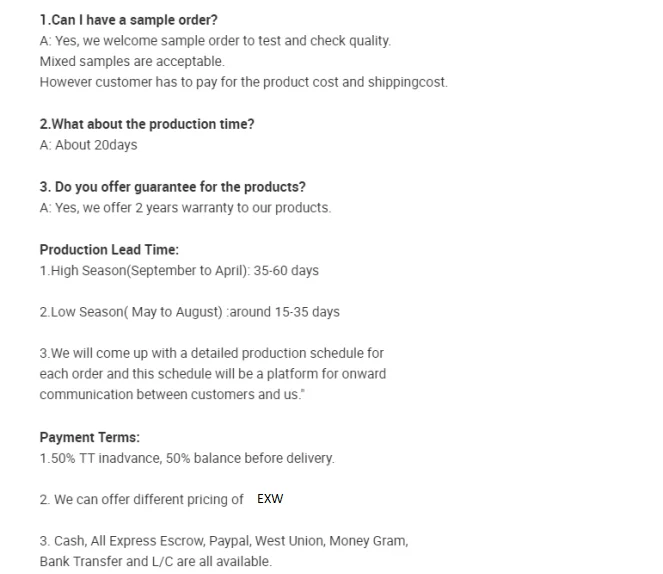Click the "Bank Transfer and L/C" line
663x574 pixels.
point(155,561)
